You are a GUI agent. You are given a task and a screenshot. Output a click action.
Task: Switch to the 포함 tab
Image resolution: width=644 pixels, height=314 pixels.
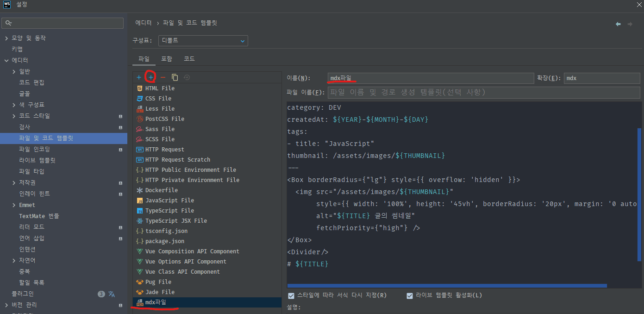pyautogui.click(x=166, y=59)
